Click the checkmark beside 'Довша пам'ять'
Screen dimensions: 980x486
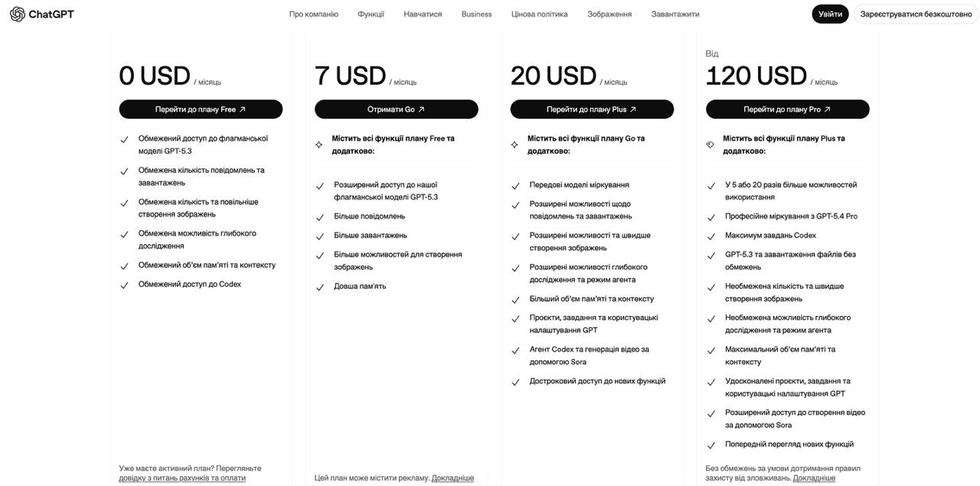(x=320, y=287)
